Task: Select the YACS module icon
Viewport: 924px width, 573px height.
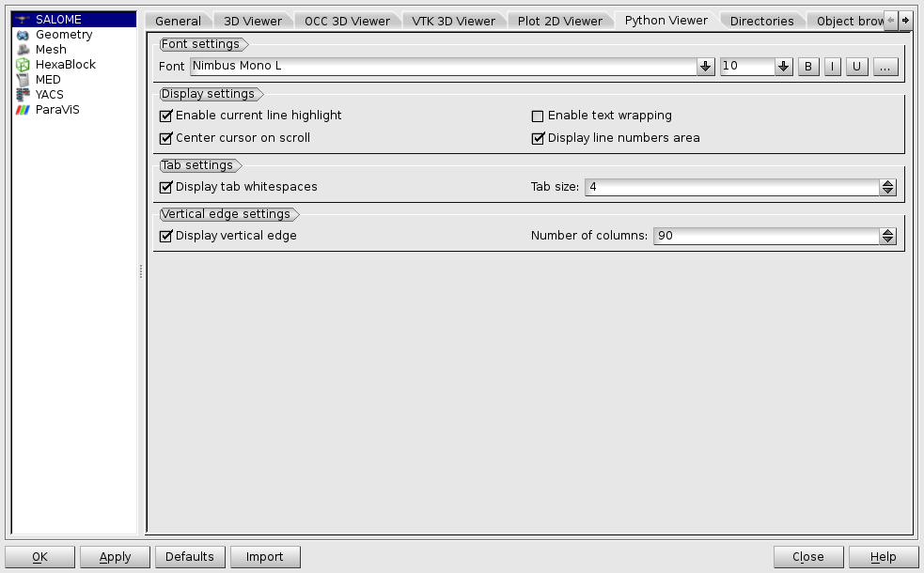Action: pos(23,95)
